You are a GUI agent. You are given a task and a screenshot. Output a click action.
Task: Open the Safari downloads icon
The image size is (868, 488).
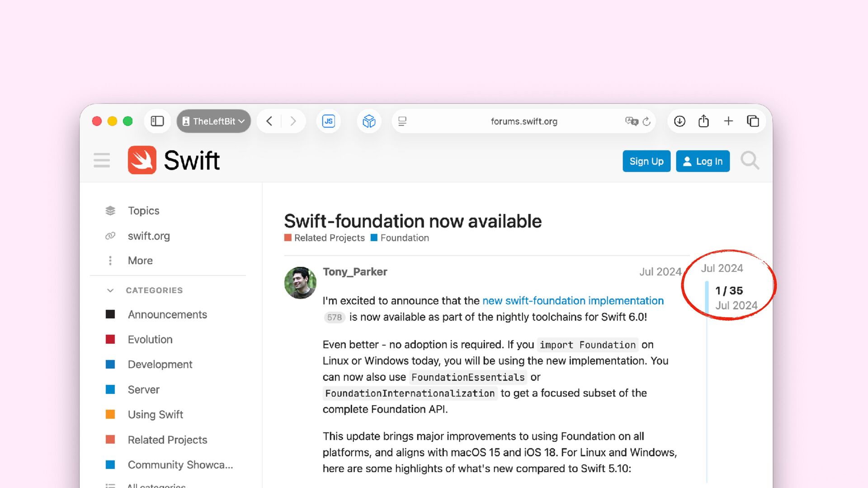click(x=679, y=121)
